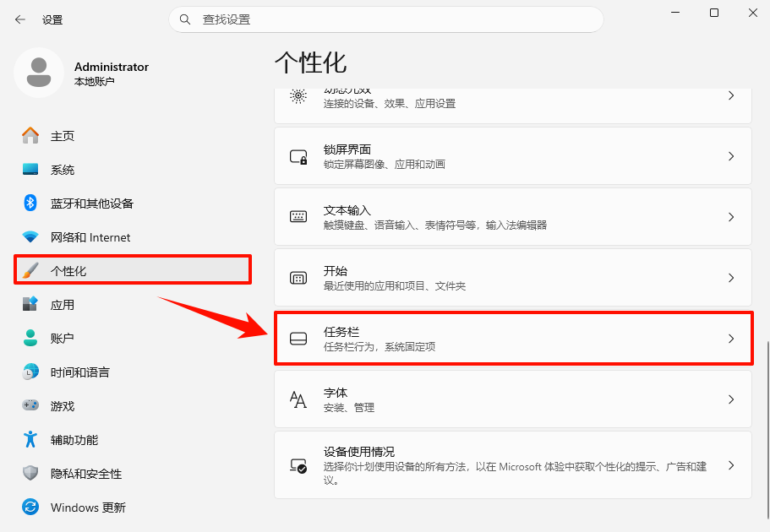This screenshot has width=770, height=532.
Task: Click 锁定屏幕图像、应用和动画 description
Action: (x=384, y=165)
